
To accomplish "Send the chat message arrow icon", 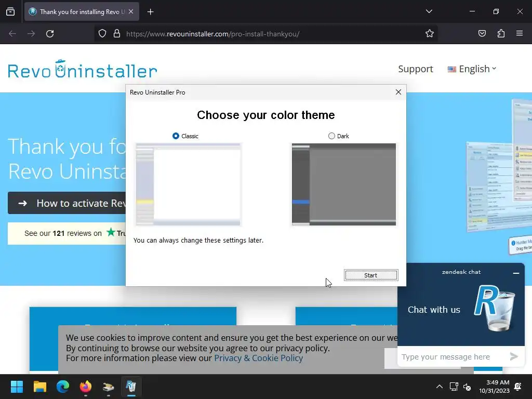I will (x=514, y=356).
